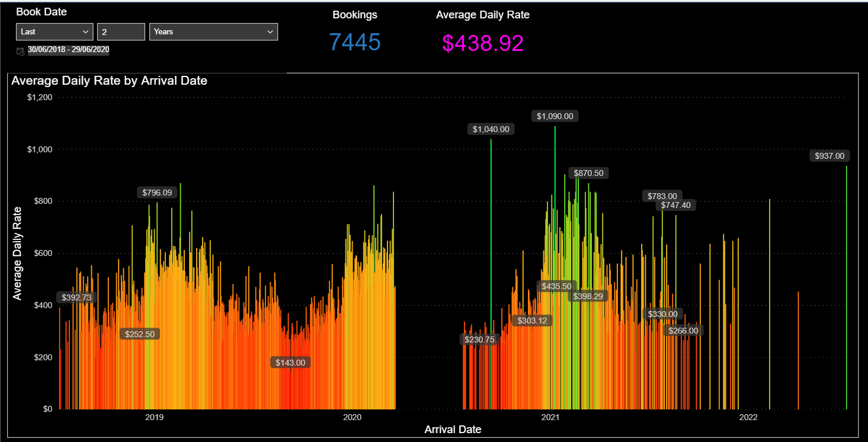This screenshot has width=868, height=442.
Task: Click the $392.73 data label
Action: [77, 297]
